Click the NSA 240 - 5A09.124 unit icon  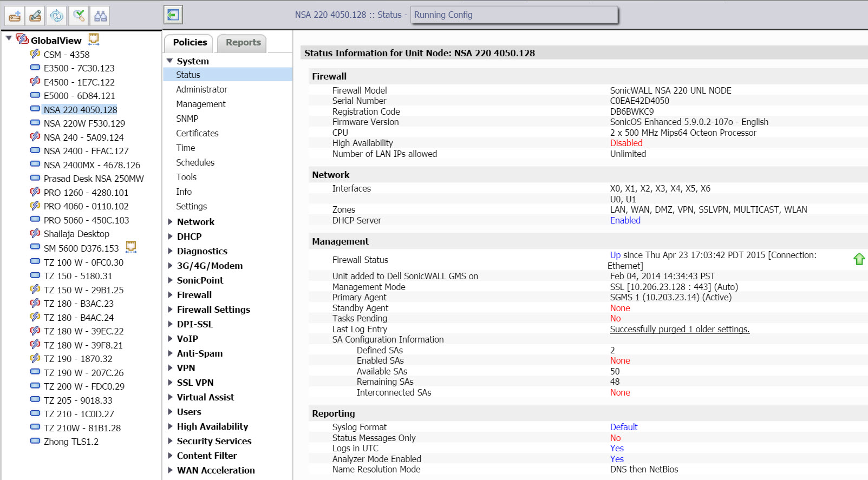35,136
